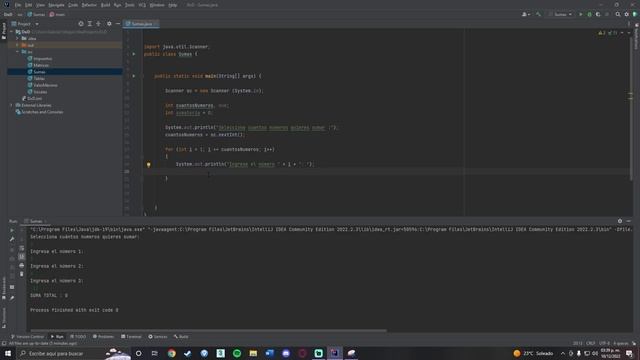Image resolution: width=640 pixels, height=360 pixels.
Task: Hide the Project panel with minus icon
Action: point(118,24)
